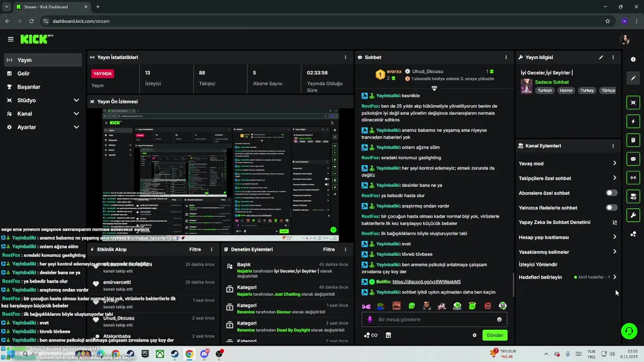644x362 pixels.
Task: Open Denetim Eylemleri three-dot options menu
Action: click(x=345, y=249)
